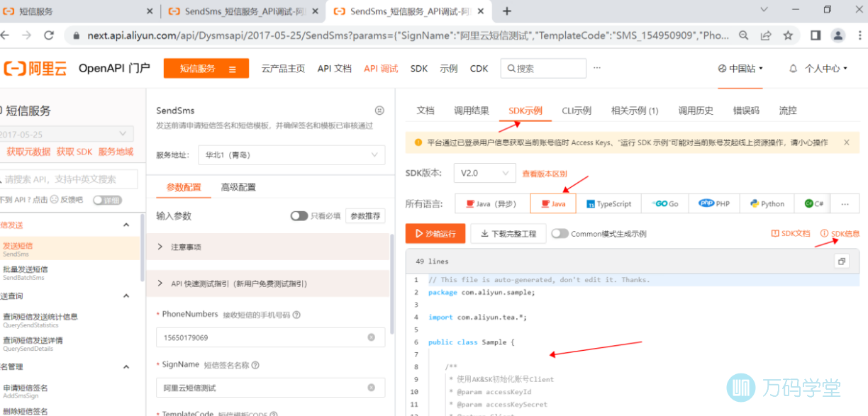The height and width of the screenshot is (416, 868).
Task: Open the 个人中心 dropdown
Action: 826,69
